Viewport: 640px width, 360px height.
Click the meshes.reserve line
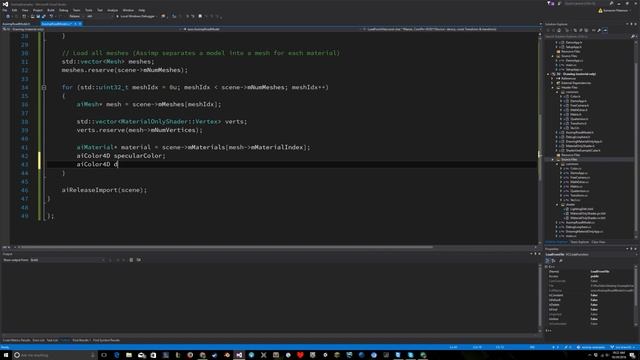(x=124, y=70)
